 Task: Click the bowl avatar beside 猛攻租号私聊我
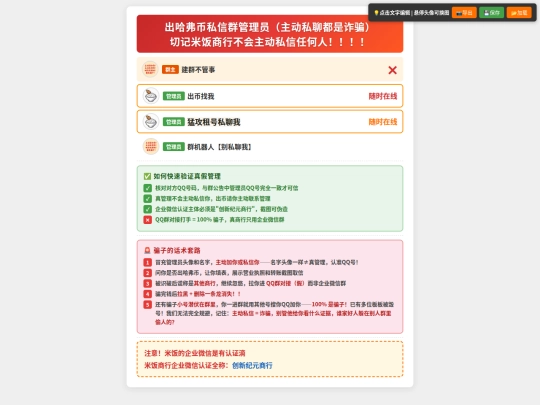151,122
